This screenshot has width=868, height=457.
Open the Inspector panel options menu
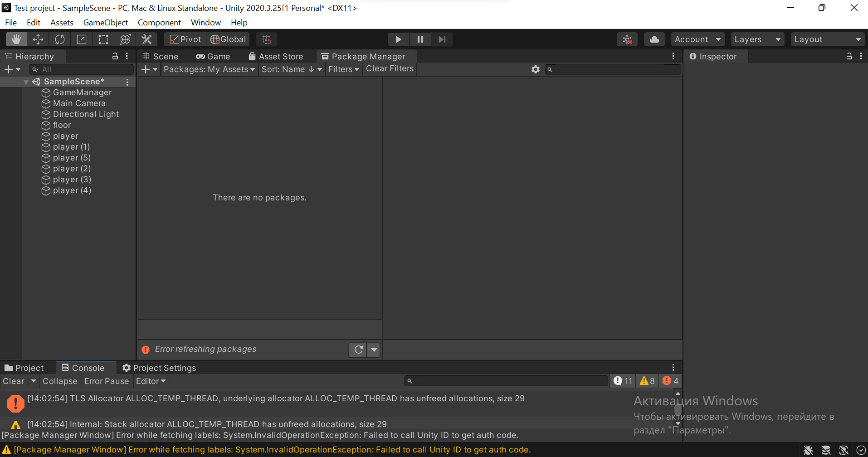click(861, 56)
